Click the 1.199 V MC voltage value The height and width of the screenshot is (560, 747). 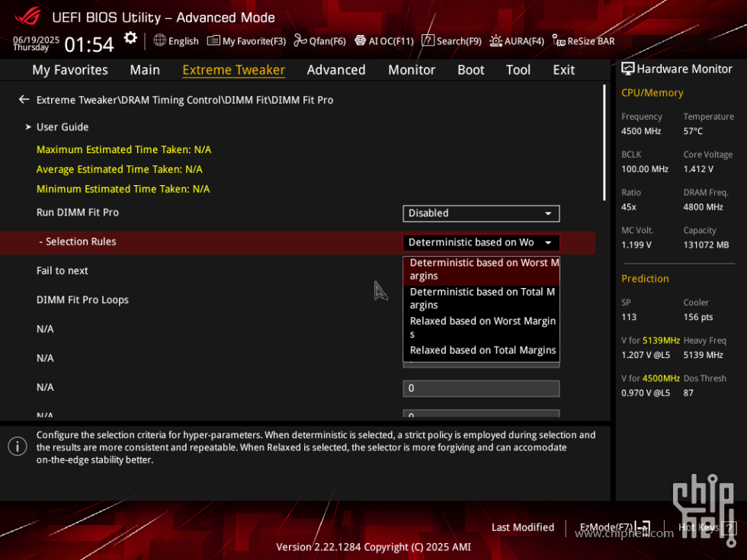point(636,245)
